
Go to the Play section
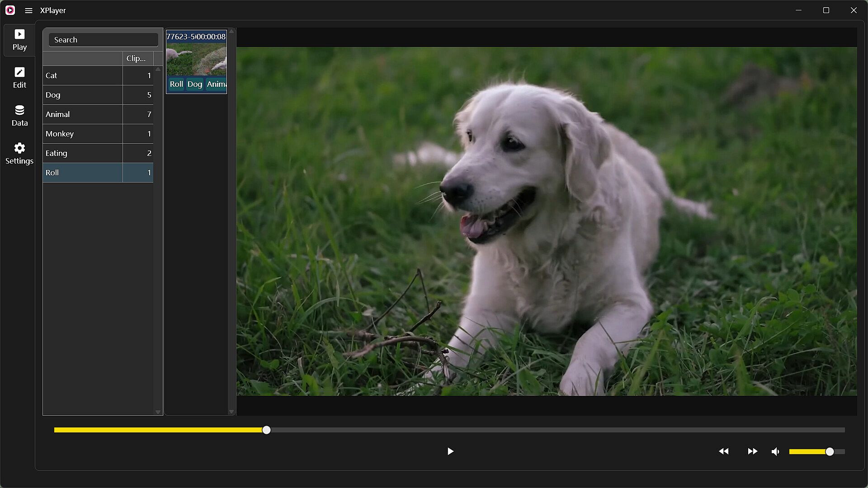click(x=19, y=40)
